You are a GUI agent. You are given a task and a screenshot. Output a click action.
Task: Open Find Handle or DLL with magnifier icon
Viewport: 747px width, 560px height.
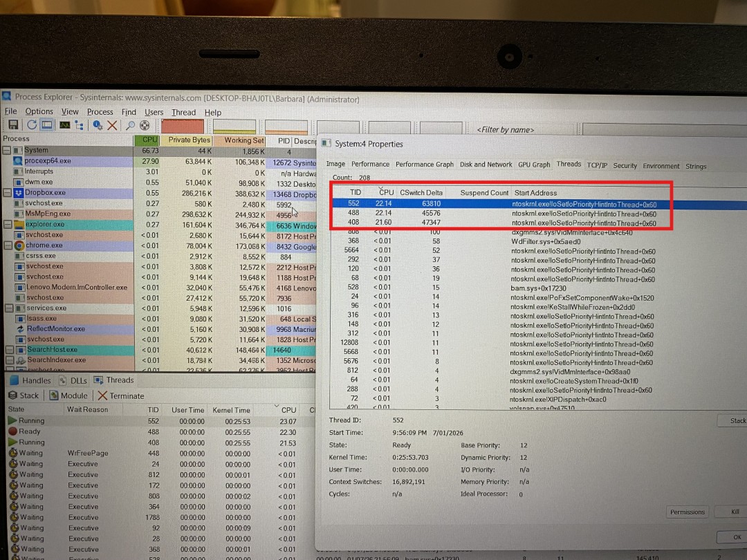[x=130, y=125]
